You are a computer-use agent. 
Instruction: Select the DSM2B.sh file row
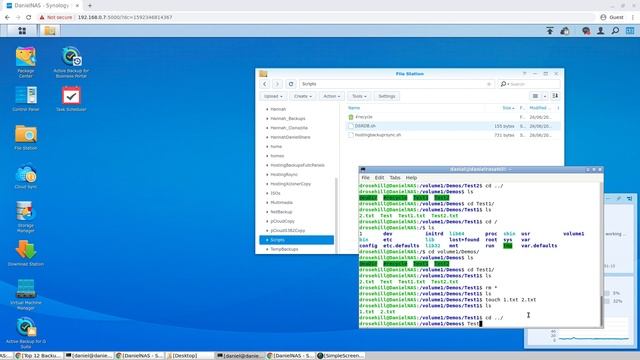point(453,126)
